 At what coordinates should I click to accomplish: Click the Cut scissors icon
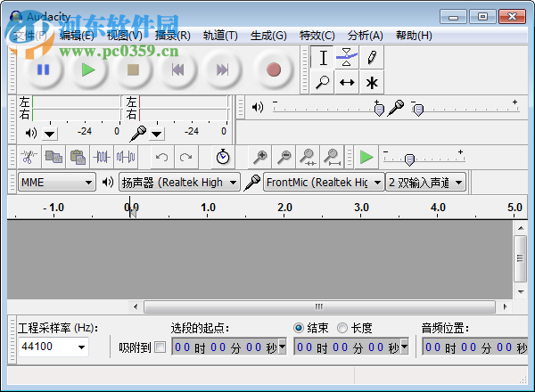(x=29, y=157)
